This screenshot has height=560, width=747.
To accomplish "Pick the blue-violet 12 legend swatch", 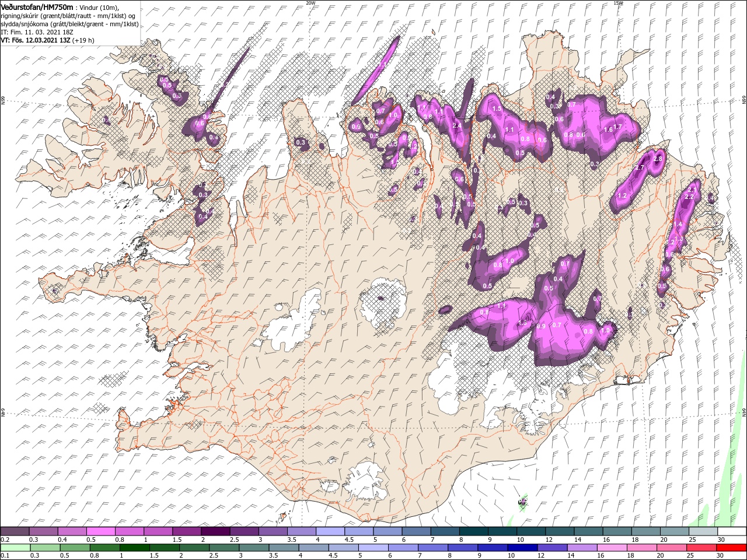I will [552, 547].
